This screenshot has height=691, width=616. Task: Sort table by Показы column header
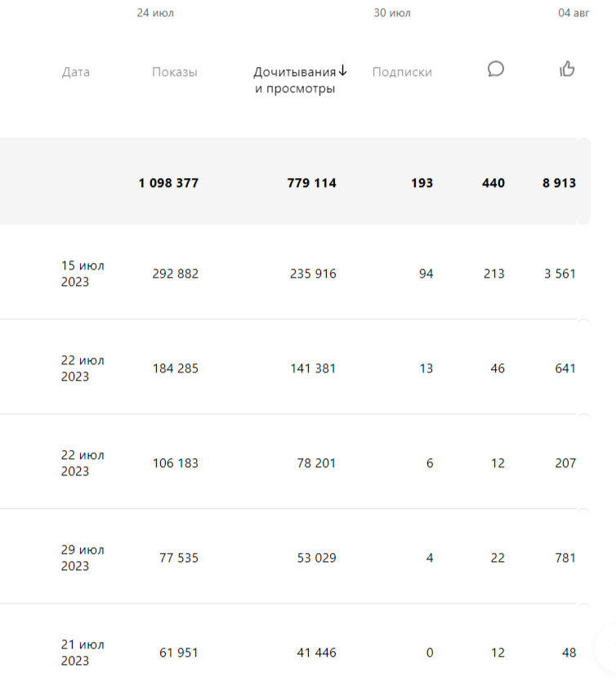175,72
